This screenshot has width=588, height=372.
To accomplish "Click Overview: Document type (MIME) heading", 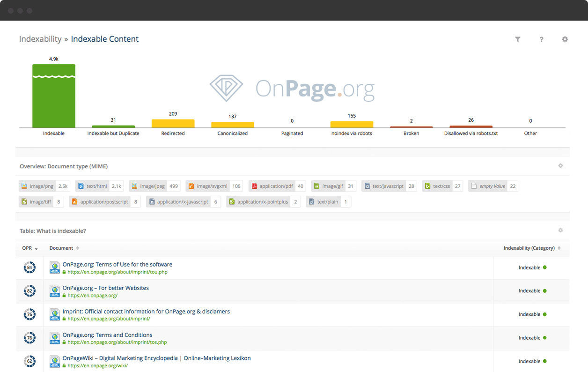I will coord(64,166).
